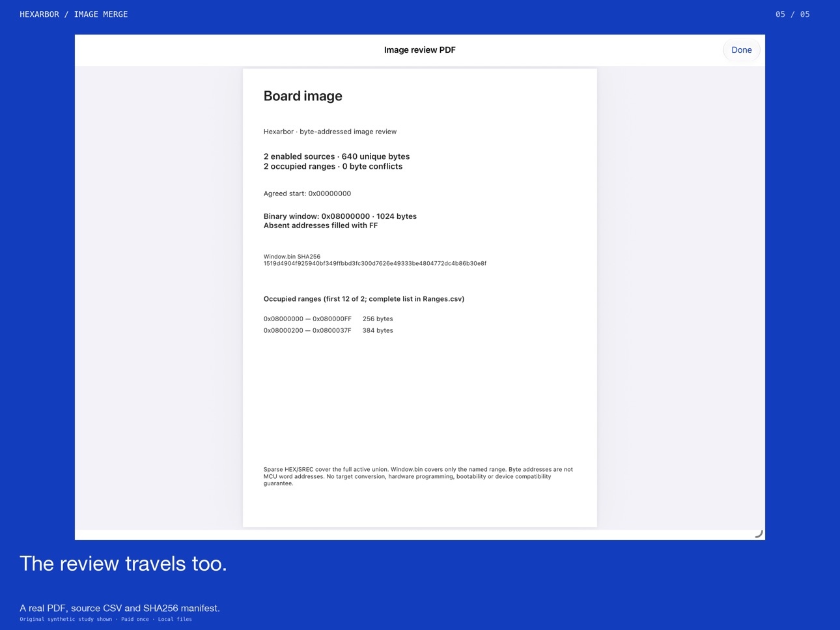Click the 'Image review PDF' title
Screen dimensions: 840x630
point(419,50)
